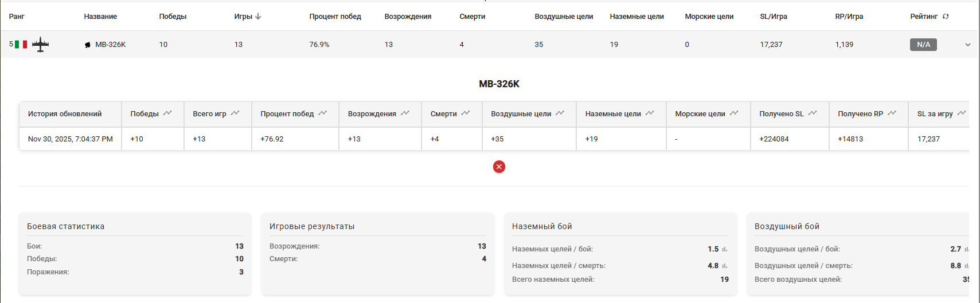This screenshot has height=303, width=980.
Task: Click the N/A rating badge
Action: [923, 45]
